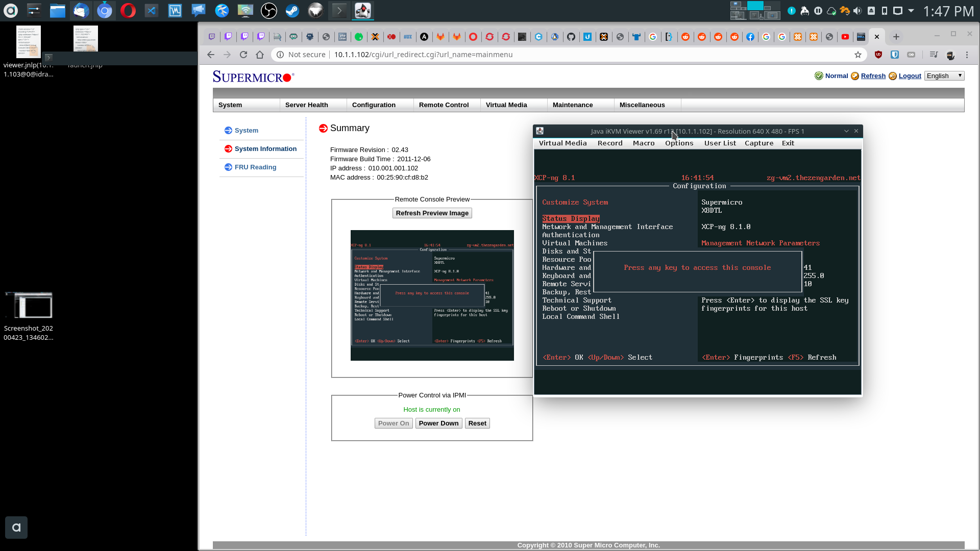
Task: Open the removable devices eject tray icon
Action: (x=871, y=11)
